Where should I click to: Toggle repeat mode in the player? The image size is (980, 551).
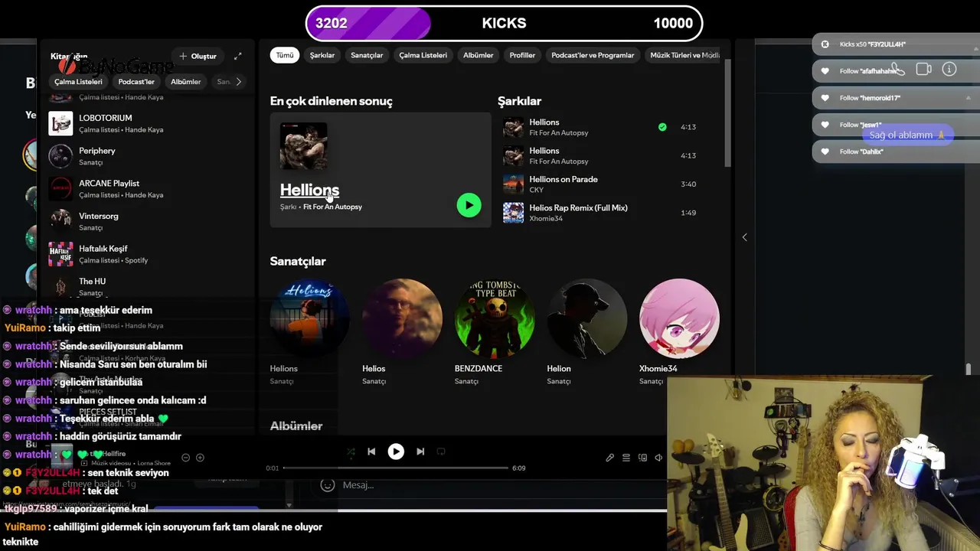coord(441,452)
